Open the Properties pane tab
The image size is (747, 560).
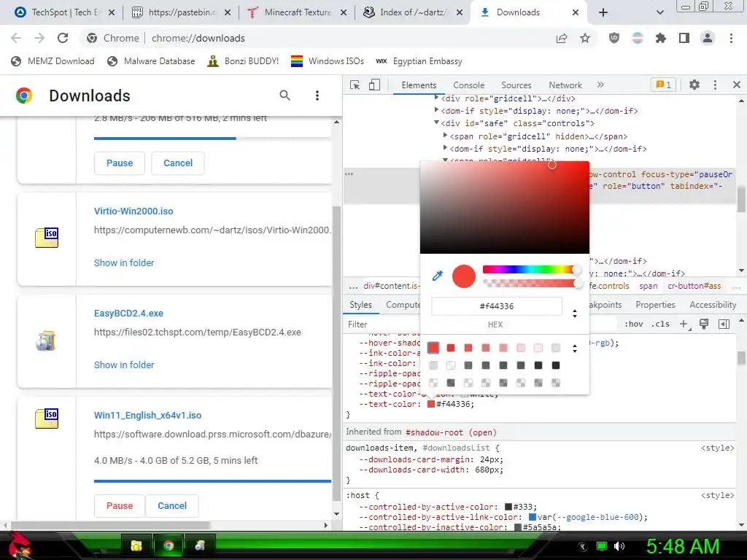pos(655,305)
